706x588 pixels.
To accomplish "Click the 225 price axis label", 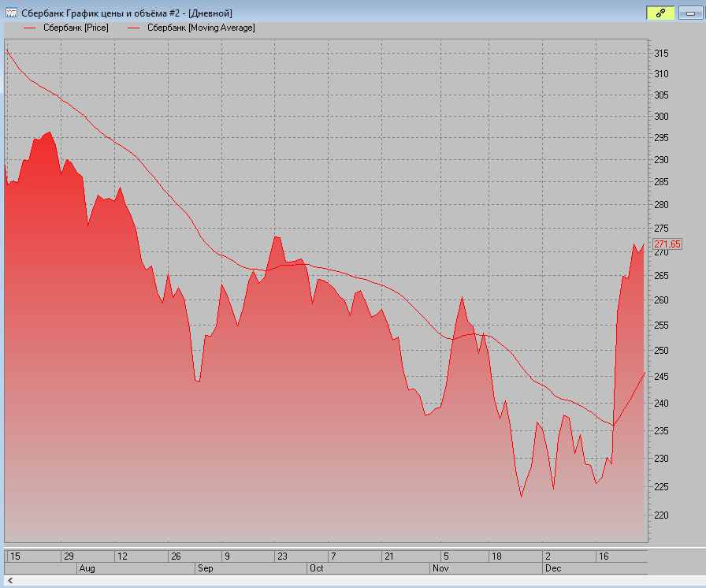I will [661, 486].
